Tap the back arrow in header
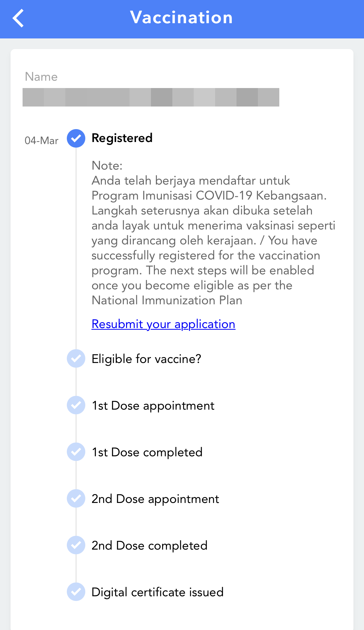This screenshot has height=630, width=364. coord(18,18)
